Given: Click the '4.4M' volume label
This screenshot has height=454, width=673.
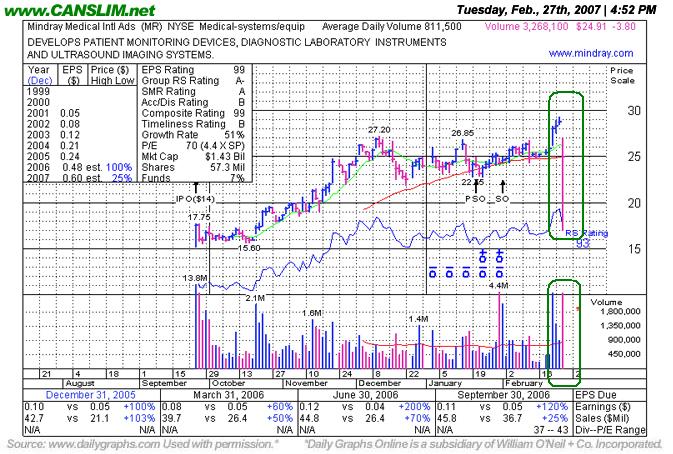Looking at the screenshot, I should pos(498,286).
